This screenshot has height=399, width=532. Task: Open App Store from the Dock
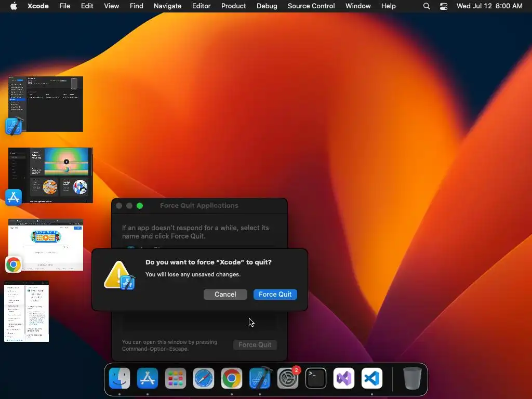(148, 378)
